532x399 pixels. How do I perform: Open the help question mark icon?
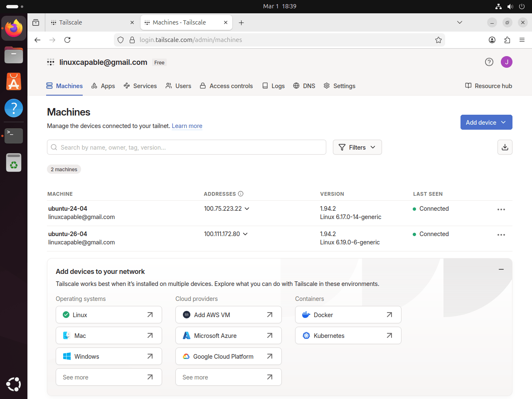489,62
